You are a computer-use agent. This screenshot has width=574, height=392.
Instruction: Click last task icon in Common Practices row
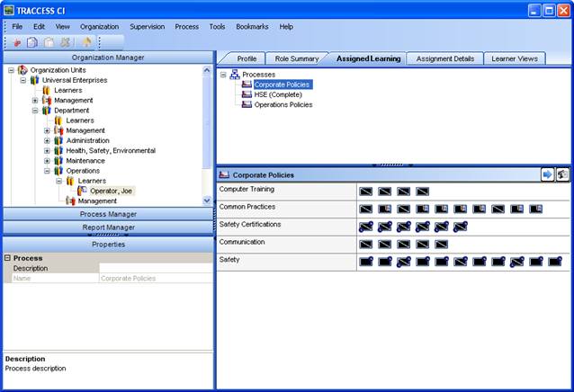(x=536, y=209)
